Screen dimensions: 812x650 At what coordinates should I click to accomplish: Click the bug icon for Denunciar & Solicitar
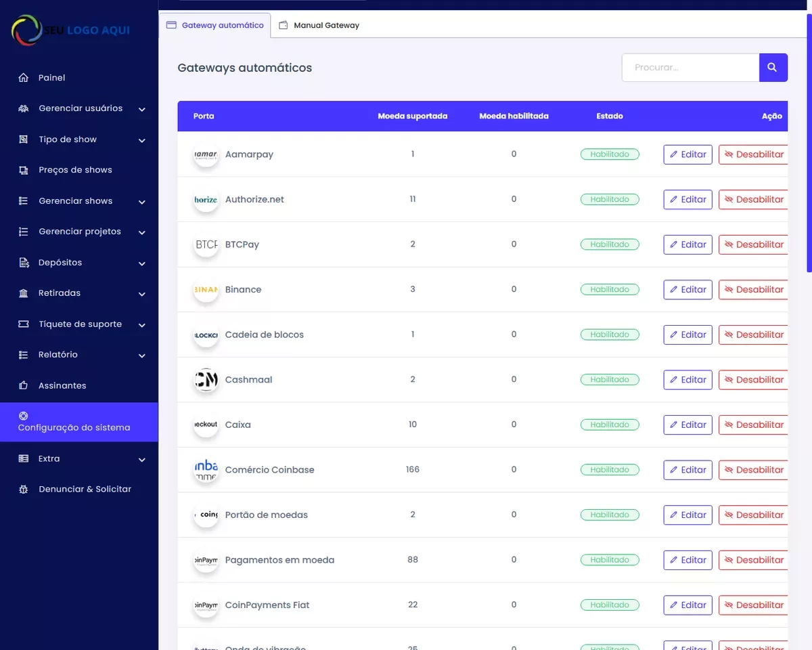(24, 490)
